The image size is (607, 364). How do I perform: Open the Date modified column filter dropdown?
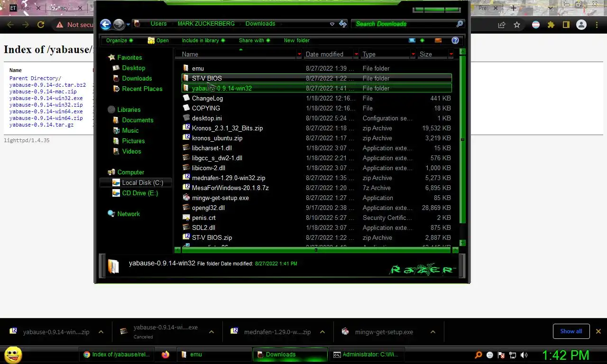tap(357, 55)
